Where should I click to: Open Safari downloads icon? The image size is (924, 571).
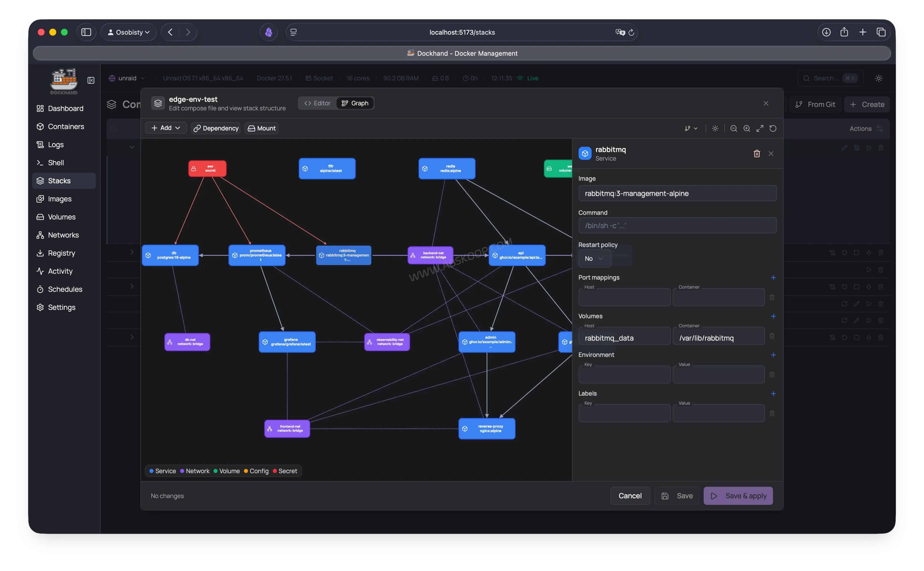(x=826, y=32)
